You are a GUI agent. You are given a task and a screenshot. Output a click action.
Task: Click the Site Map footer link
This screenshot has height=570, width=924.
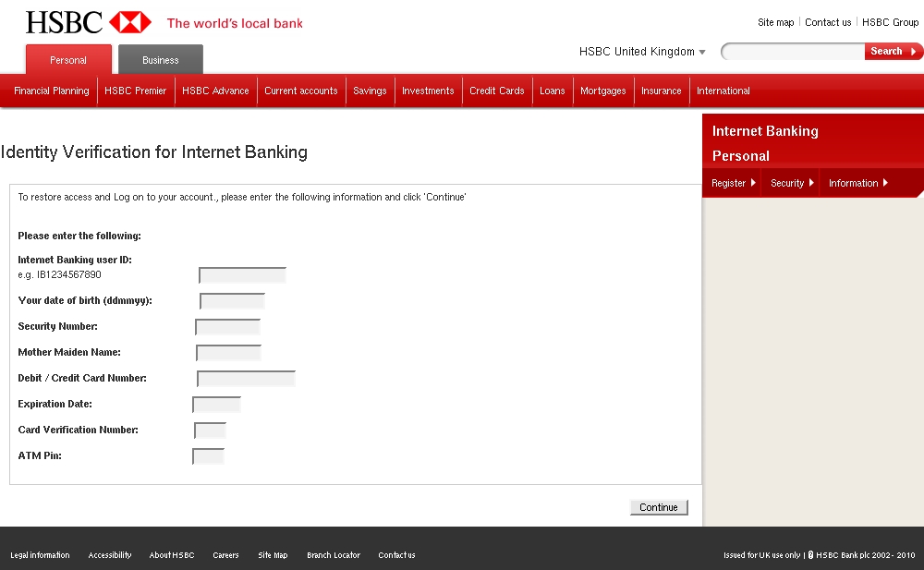pos(273,555)
